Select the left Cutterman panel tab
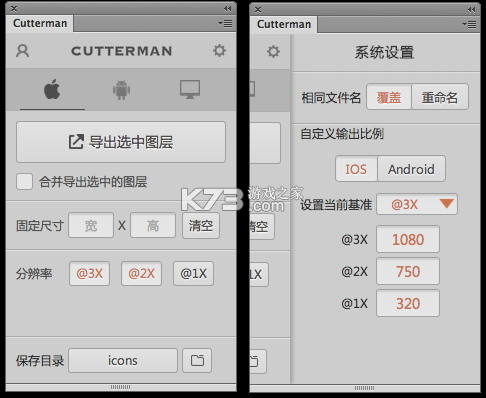The width and height of the screenshot is (486, 398). 40,23
